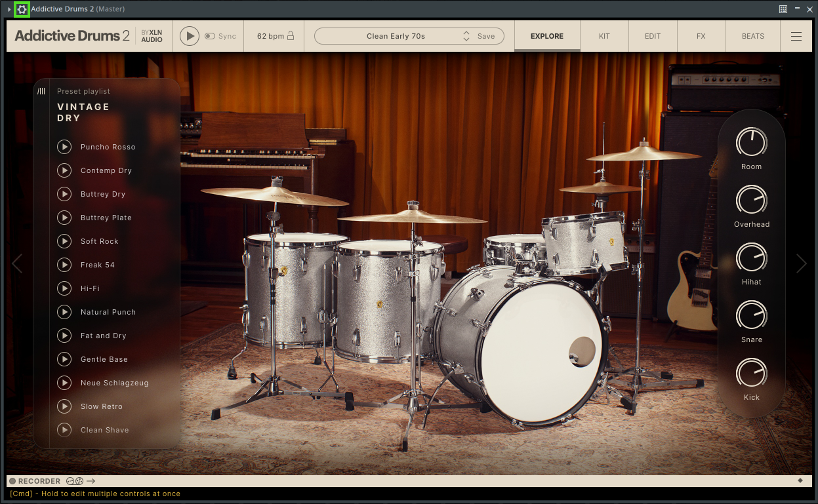The image size is (818, 504).
Task: Toggle the tempo lock icon
Action: (x=291, y=36)
